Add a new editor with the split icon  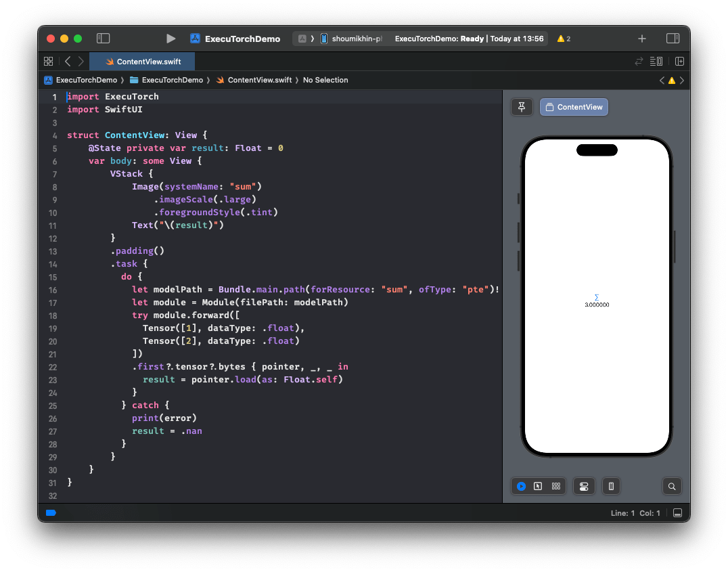point(679,61)
